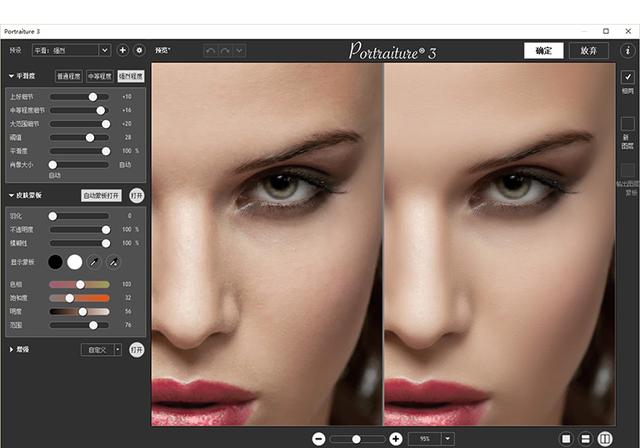640x448 pixels.
Task: Adjust the preview zoom slider at bottom
Action: [357, 439]
